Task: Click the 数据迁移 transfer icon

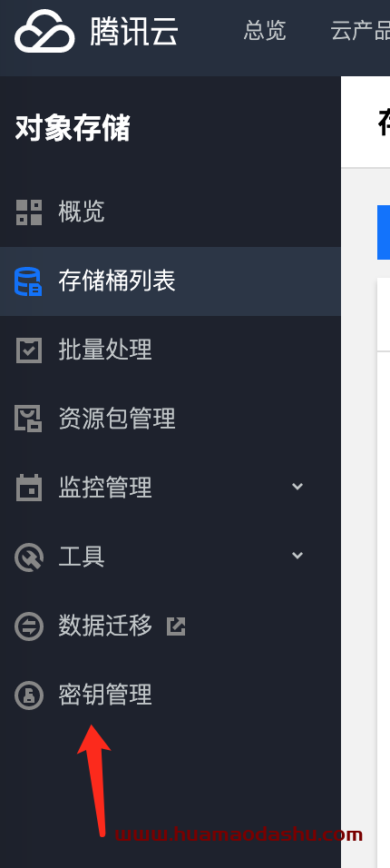Action: click(x=29, y=626)
